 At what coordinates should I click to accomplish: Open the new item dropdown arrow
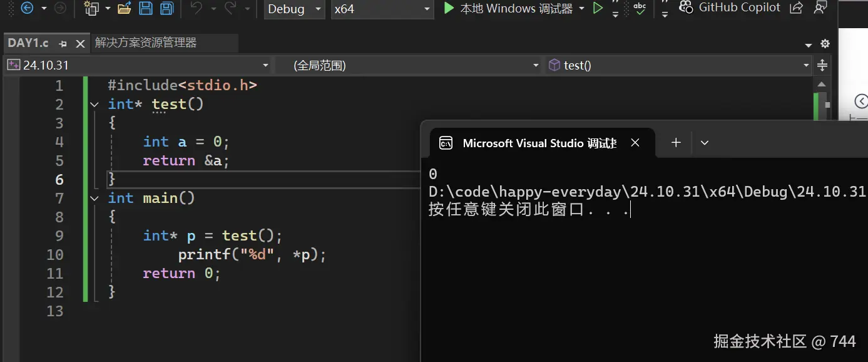108,9
